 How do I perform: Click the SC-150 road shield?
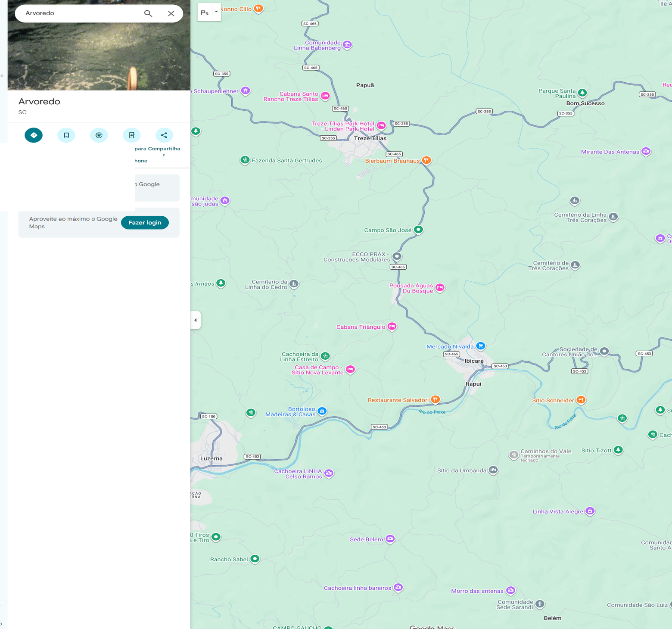[209, 417]
